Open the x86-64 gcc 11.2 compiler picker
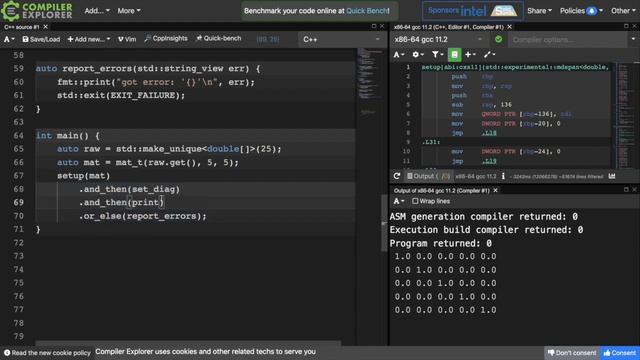This screenshot has width=640, height=360. (439, 40)
